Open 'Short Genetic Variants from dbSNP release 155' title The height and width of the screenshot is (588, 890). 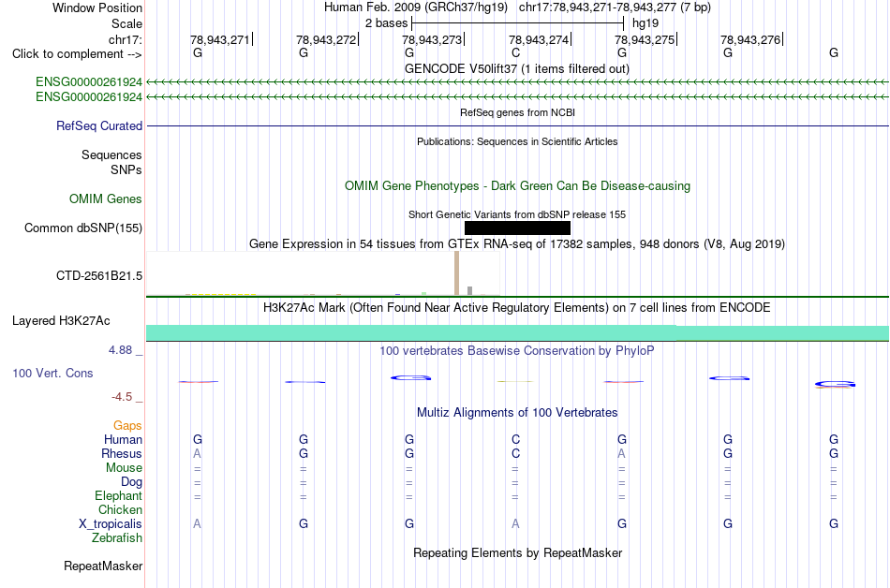(517, 214)
